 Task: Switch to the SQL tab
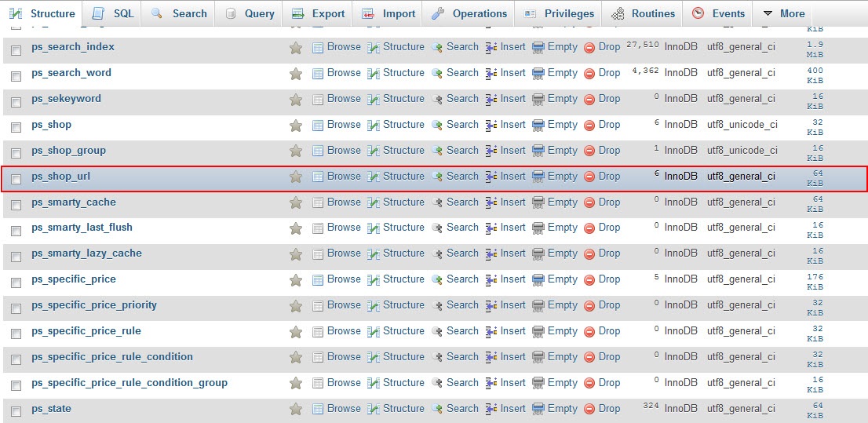[x=112, y=13]
